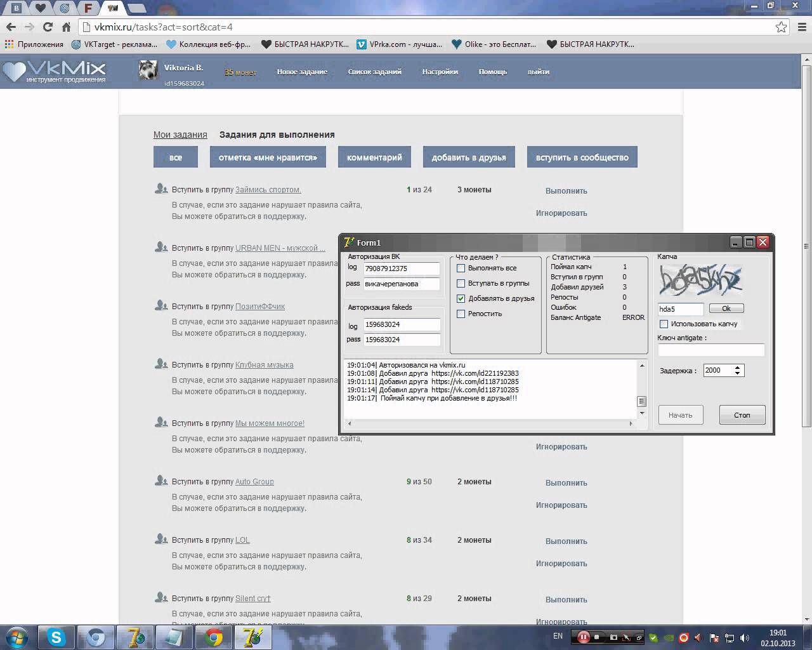The width and height of the screenshot is (812, 650).
Task: Decrease the Задержка value by one step
Action: pyautogui.click(x=737, y=373)
